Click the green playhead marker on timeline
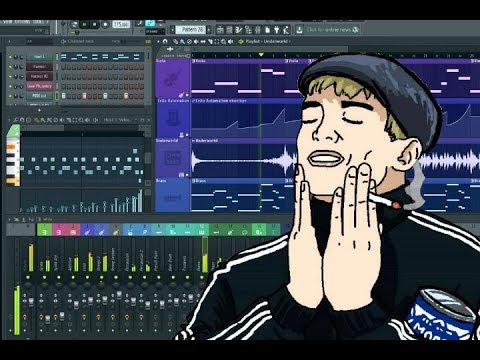Image resolution: width=480 pixels, height=360 pixels. coord(261,54)
